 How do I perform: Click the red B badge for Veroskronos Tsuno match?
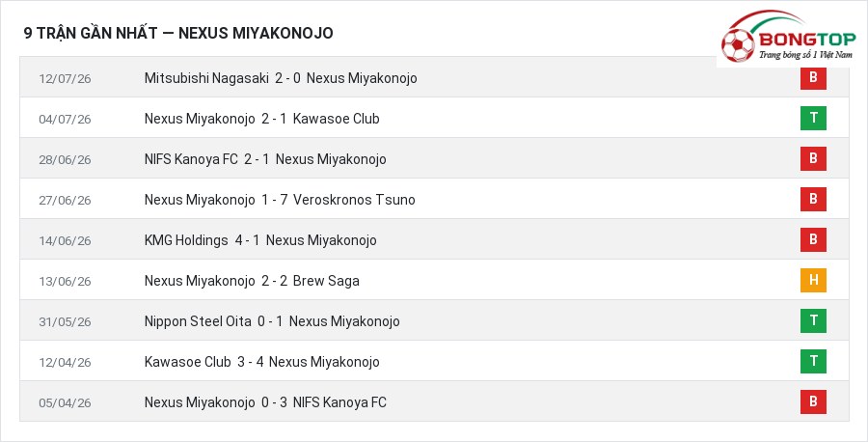click(813, 200)
